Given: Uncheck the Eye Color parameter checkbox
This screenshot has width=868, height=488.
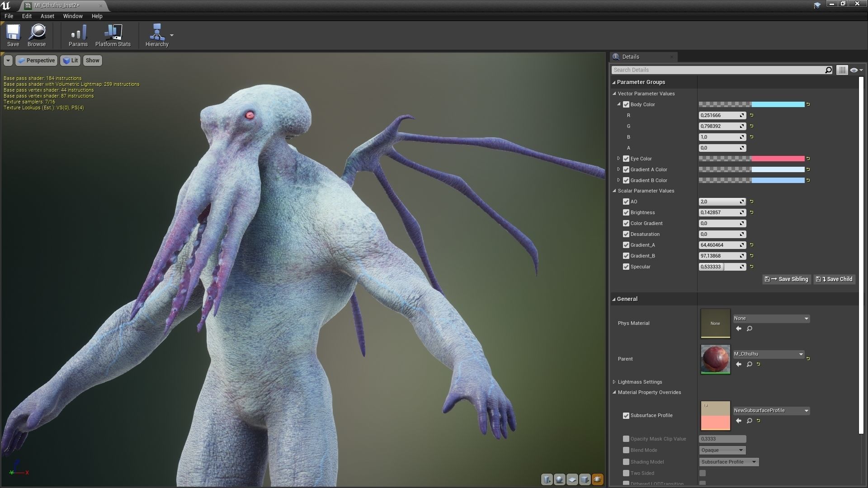Looking at the screenshot, I should 626,159.
